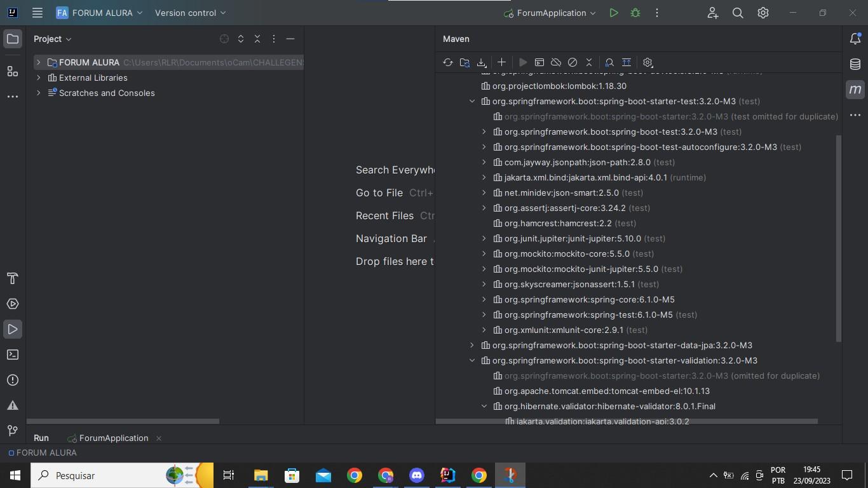Click the Windows taskbar Pesquisar search box
The image size is (868, 488).
pos(122,475)
